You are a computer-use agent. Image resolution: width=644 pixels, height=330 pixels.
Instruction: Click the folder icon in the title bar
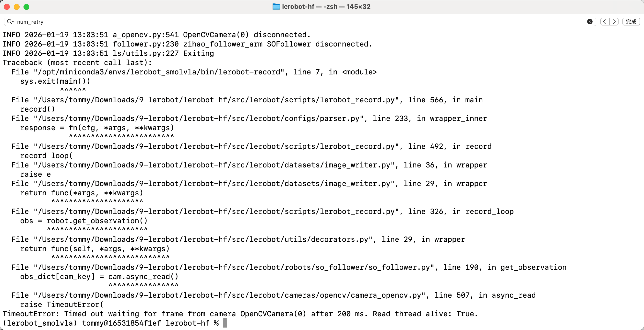point(276,7)
